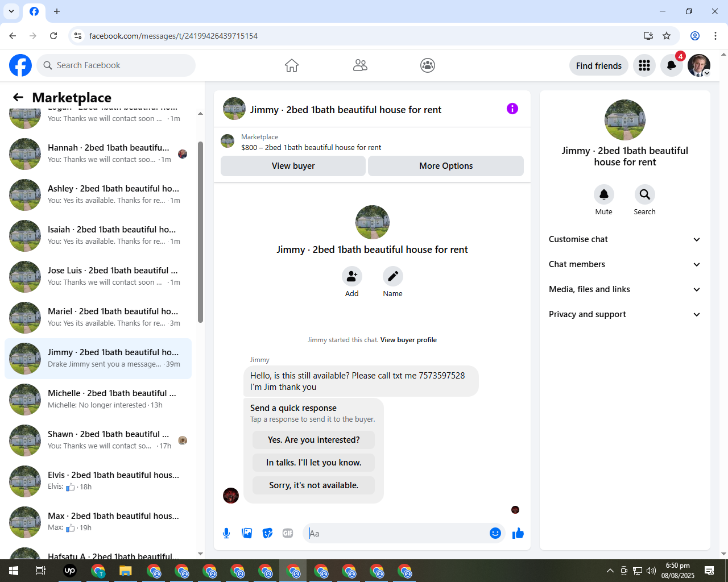Viewport: 728px width, 582px height.
Task: Open Max conversation
Action: point(98,522)
